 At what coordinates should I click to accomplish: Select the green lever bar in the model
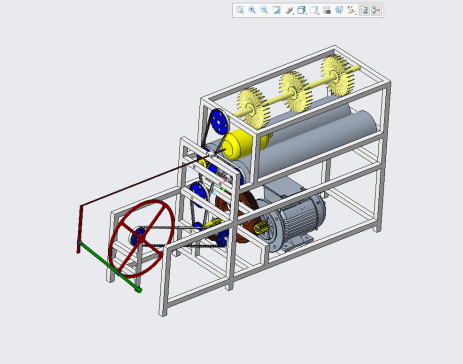pos(110,267)
